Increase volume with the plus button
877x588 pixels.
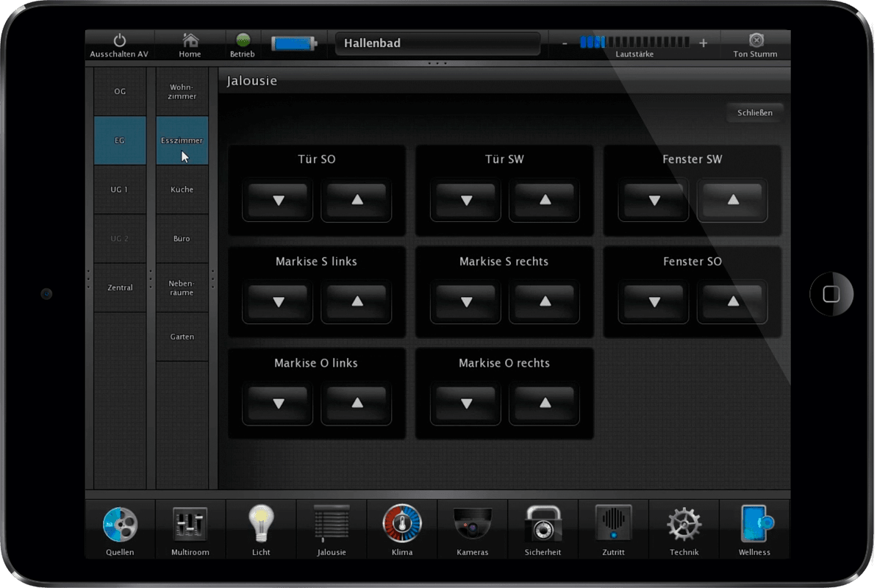pos(703,43)
